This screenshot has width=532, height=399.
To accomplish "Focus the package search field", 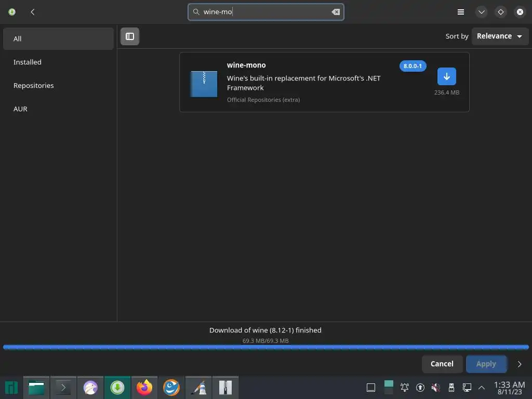I will point(266,12).
